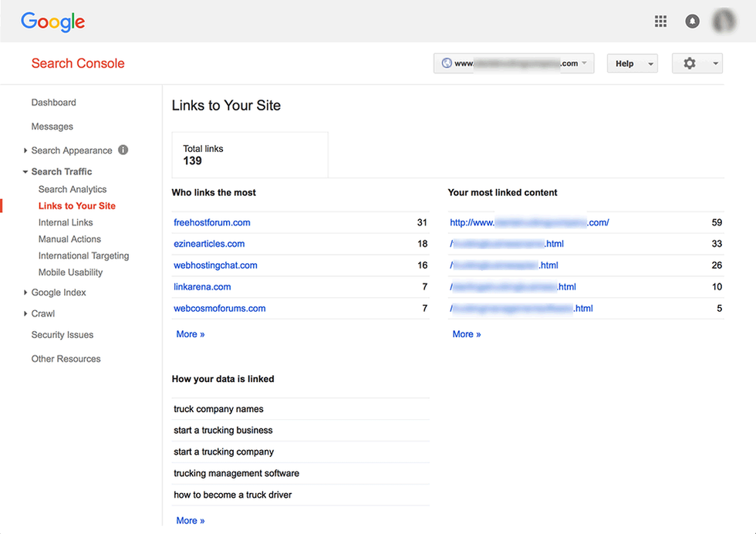Image resolution: width=756 pixels, height=534 pixels.
Task: Open webhostingchat.com link
Action: (x=215, y=265)
